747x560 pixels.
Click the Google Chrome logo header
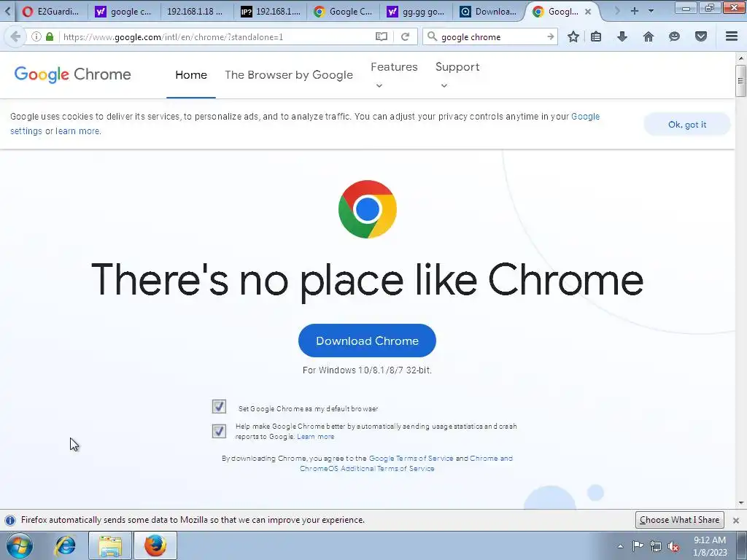(72, 74)
